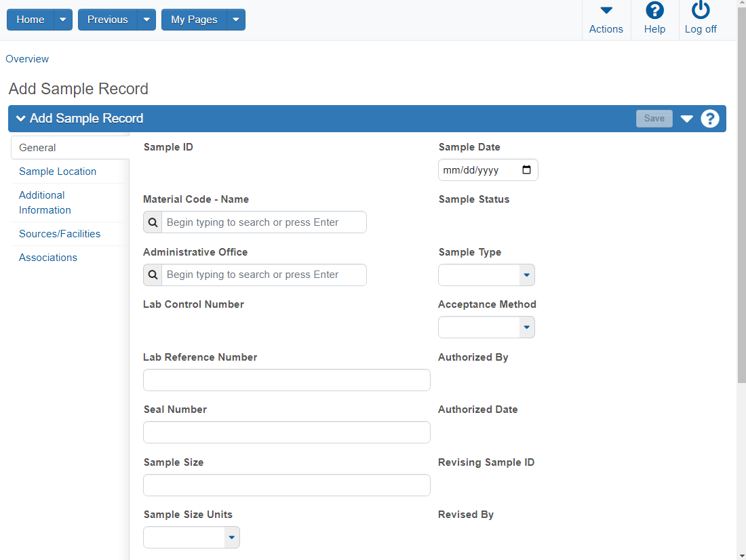Click the Previous button
Viewport: 746px width, 560px height.
pyautogui.click(x=108, y=20)
